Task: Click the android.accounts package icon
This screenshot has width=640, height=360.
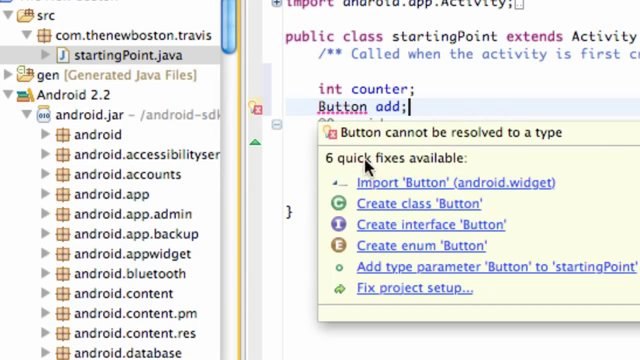Action: point(63,174)
